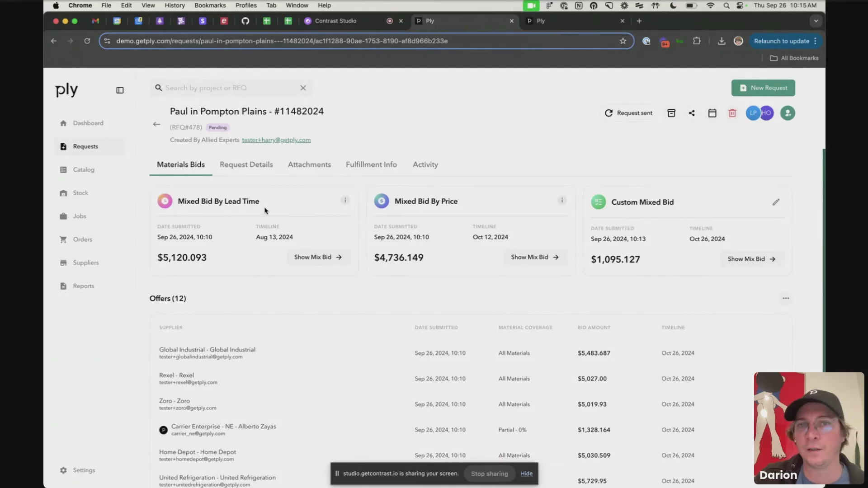Viewport: 868px width, 488px height.
Task: Open the History menu in menu bar
Action: tap(175, 5)
